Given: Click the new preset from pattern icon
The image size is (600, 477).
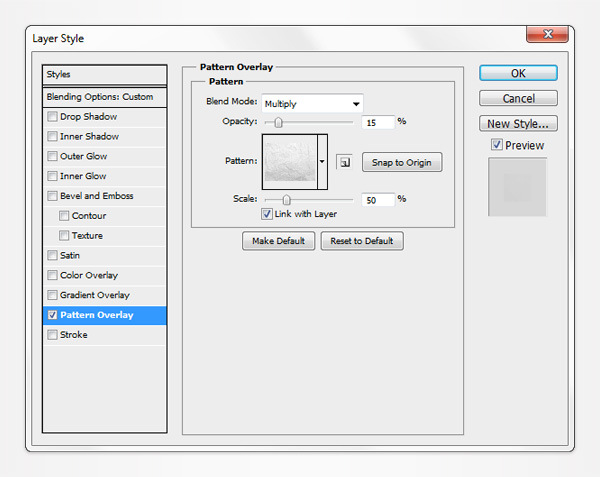Looking at the screenshot, I should point(343,162).
